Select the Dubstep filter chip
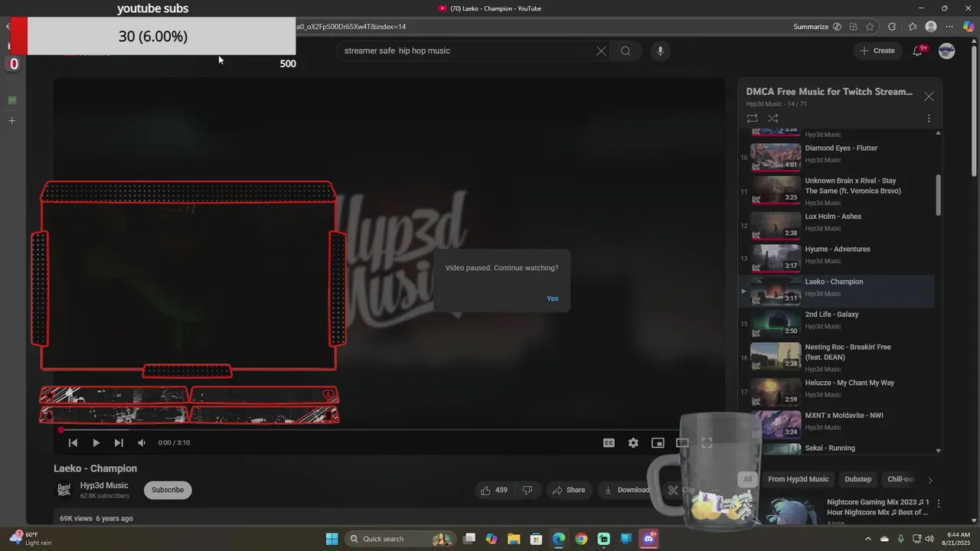 click(x=857, y=479)
